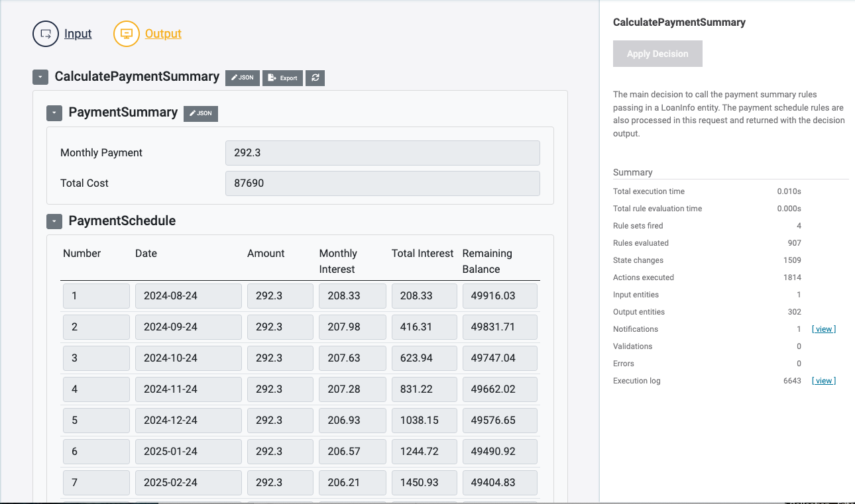Open JSON editor for PaymentSummary
This screenshot has width=855, height=504.
pyautogui.click(x=200, y=113)
